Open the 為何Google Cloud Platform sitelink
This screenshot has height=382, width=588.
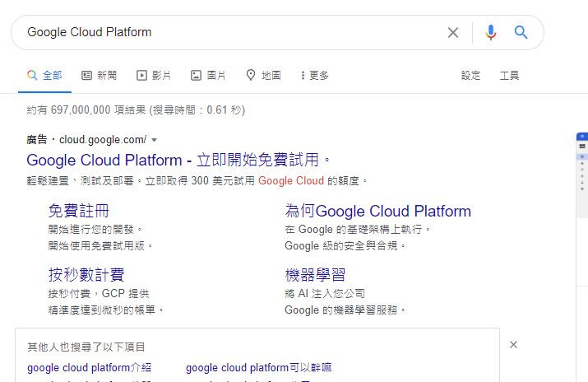[x=378, y=211]
